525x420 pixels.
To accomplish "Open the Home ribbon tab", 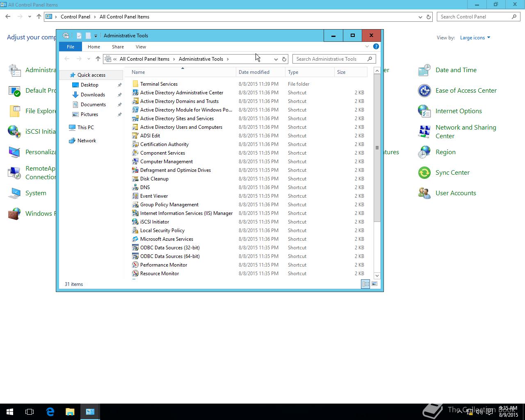I will pos(94,47).
